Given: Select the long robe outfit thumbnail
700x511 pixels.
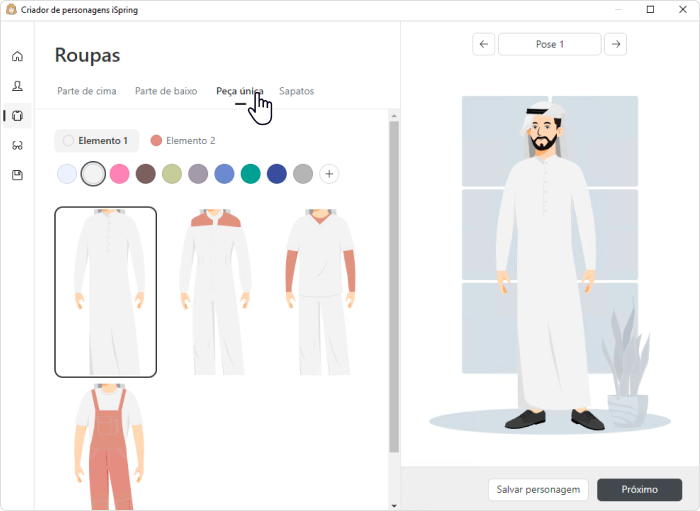Looking at the screenshot, I should coord(106,292).
